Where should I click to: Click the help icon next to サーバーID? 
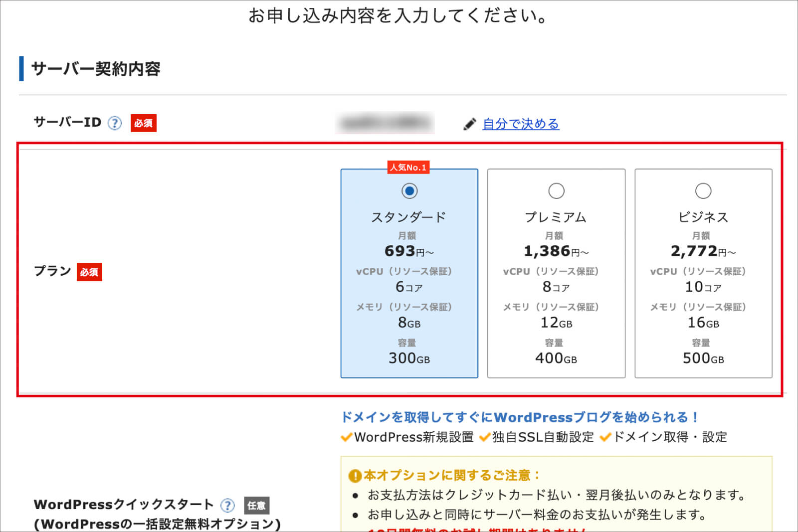point(115,123)
